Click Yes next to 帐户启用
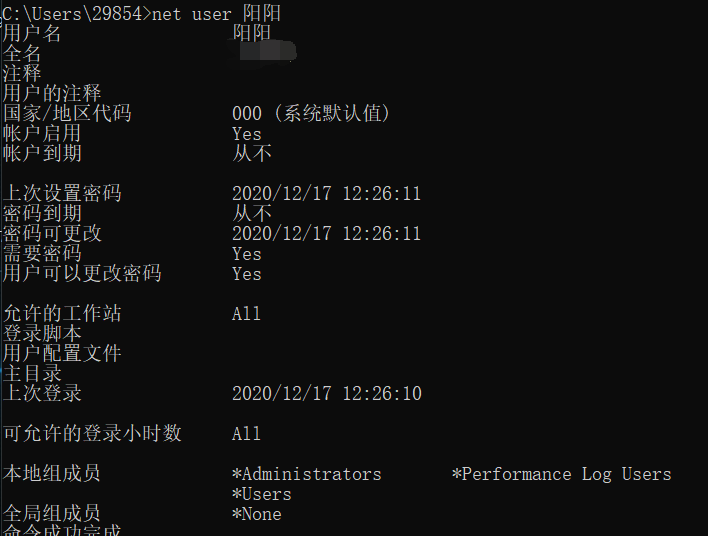This screenshot has height=536, width=708. (247, 134)
